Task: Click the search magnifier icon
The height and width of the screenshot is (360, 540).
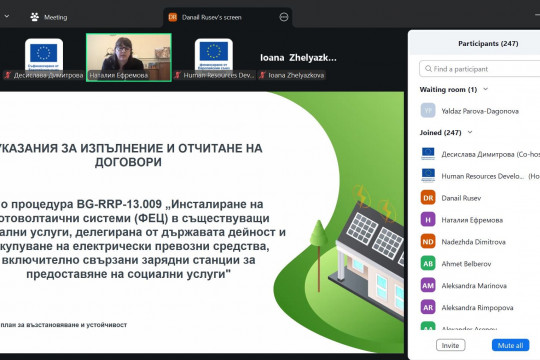Action: [428, 69]
